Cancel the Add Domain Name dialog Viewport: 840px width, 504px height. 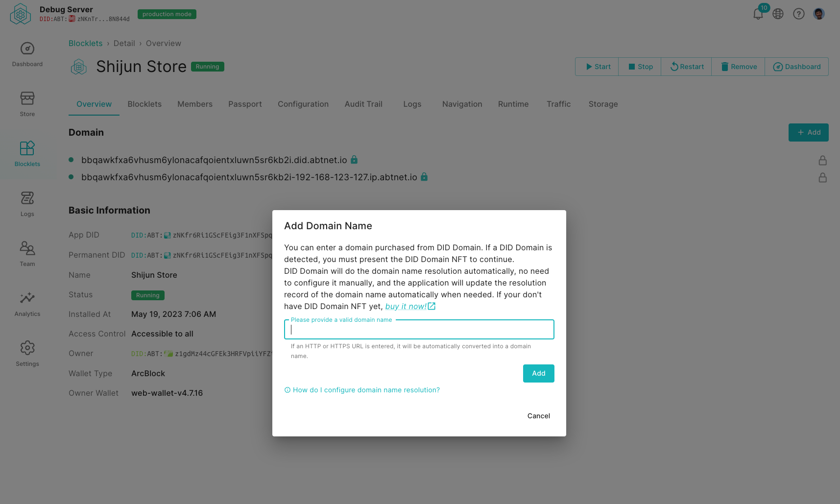(x=538, y=416)
